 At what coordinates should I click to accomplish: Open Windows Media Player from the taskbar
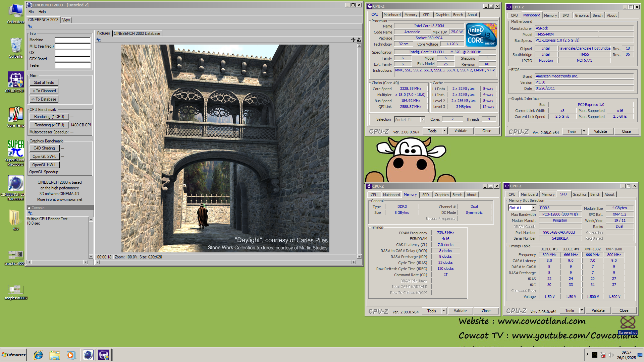[x=71, y=355]
